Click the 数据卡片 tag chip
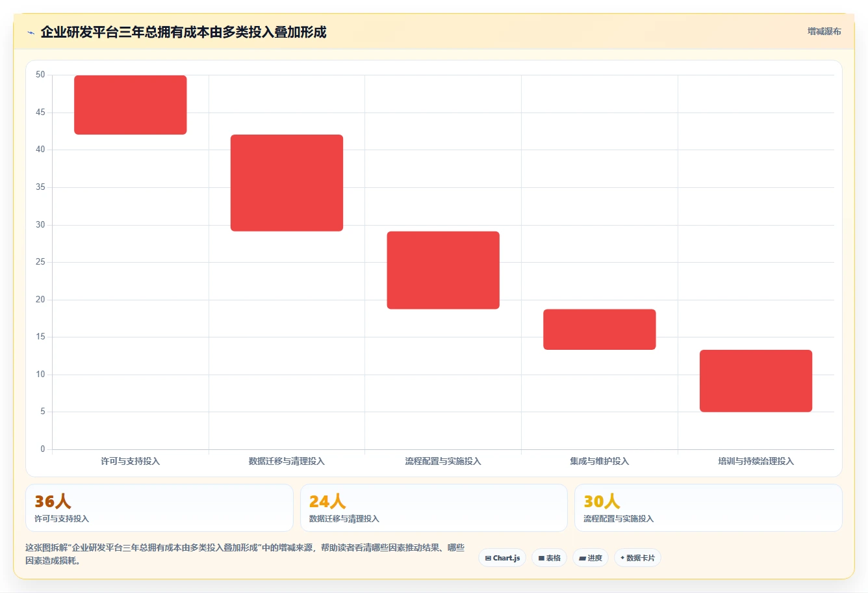 (x=637, y=558)
